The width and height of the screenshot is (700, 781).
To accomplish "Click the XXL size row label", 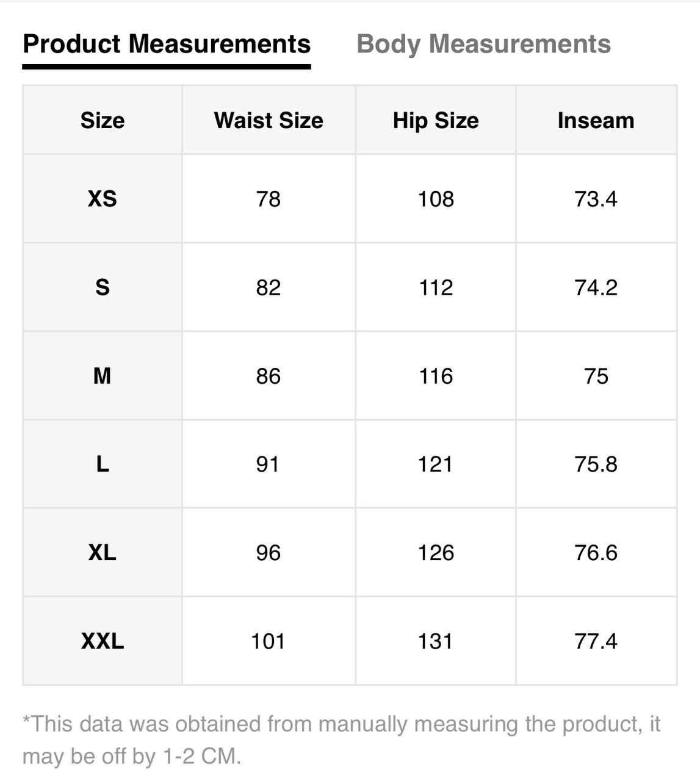I will click(x=103, y=641).
